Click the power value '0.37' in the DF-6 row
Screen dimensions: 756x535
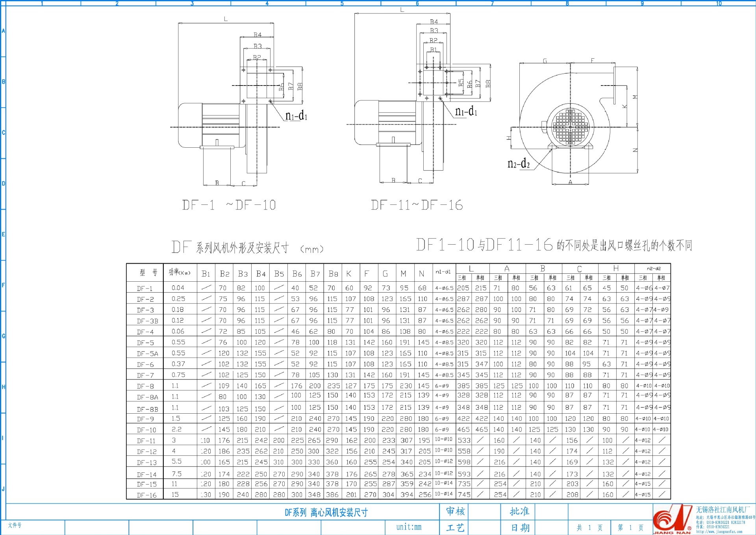point(178,364)
